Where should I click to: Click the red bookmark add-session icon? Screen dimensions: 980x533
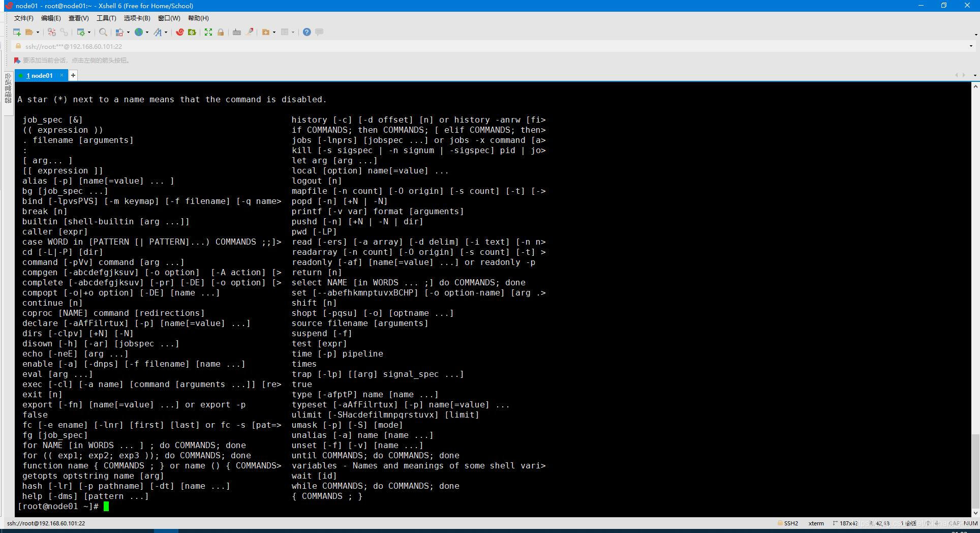(17, 60)
